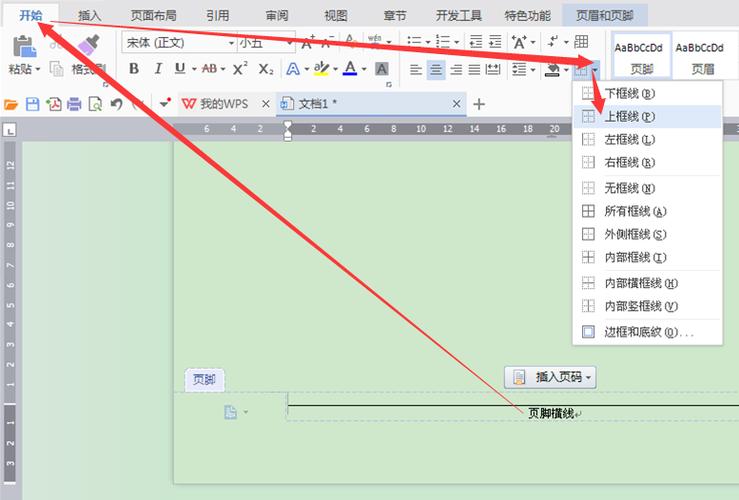
Task: Click the insert table grid icon
Action: tap(581, 41)
